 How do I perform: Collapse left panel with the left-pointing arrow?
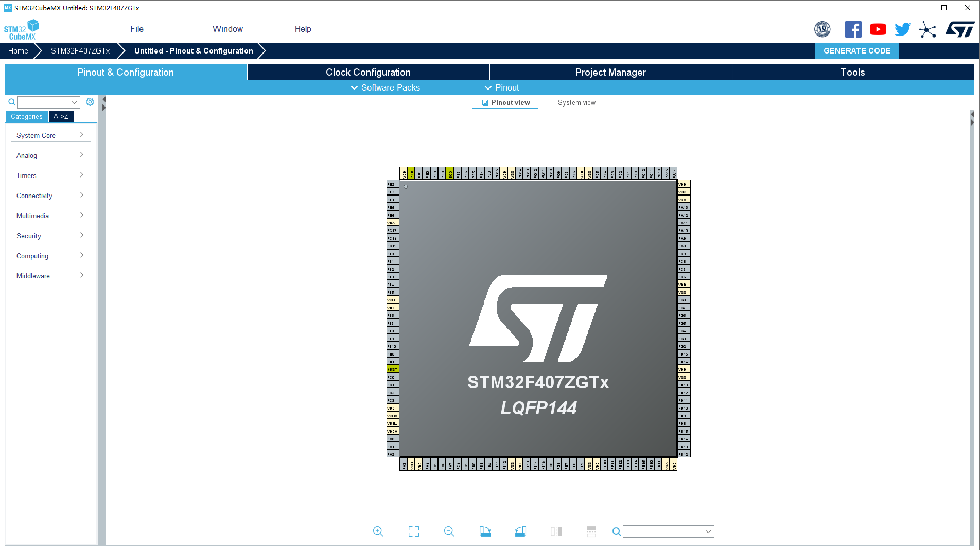point(104,99)
